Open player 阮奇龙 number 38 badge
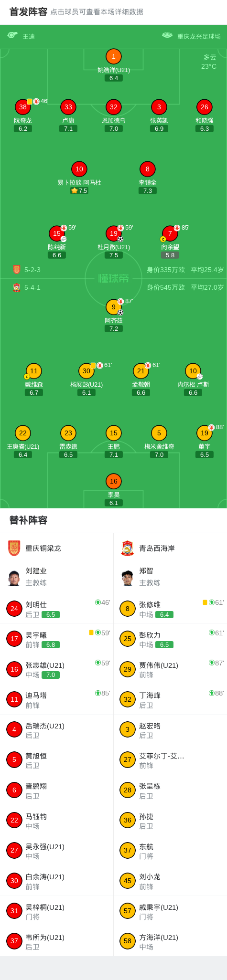Viewport: 227px width, 980px height. (x=23, y=107)
